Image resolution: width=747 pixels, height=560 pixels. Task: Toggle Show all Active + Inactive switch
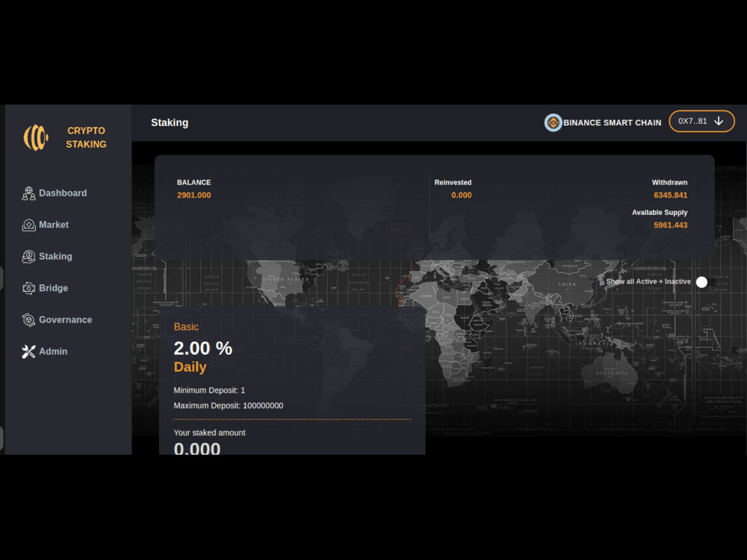point(707,282)
